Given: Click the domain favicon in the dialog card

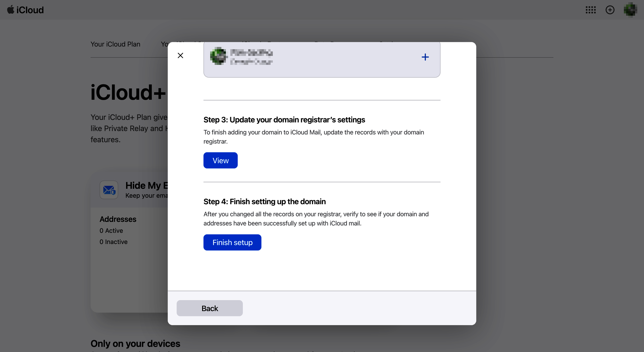Looking at the screenshot, I should pos(218,56).
